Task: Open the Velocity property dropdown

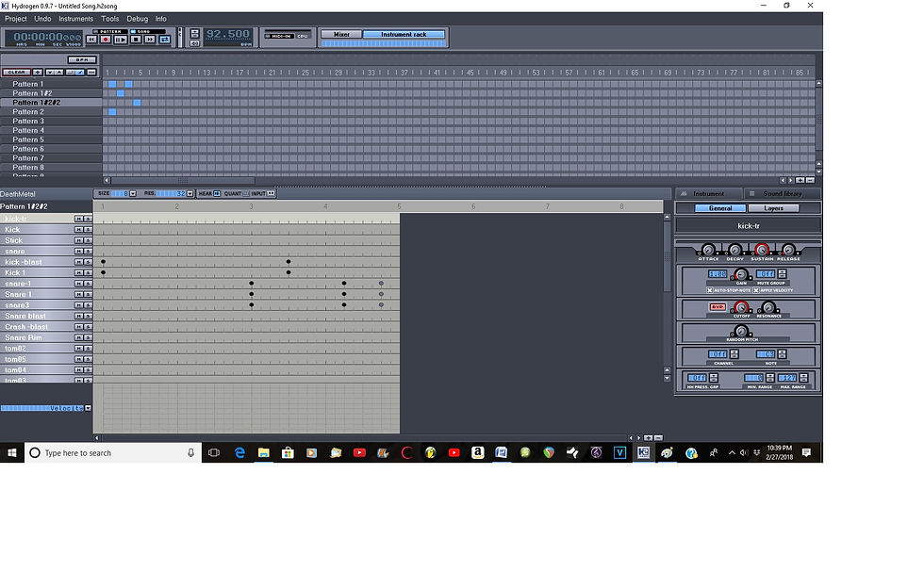Action: click(88, 408)
